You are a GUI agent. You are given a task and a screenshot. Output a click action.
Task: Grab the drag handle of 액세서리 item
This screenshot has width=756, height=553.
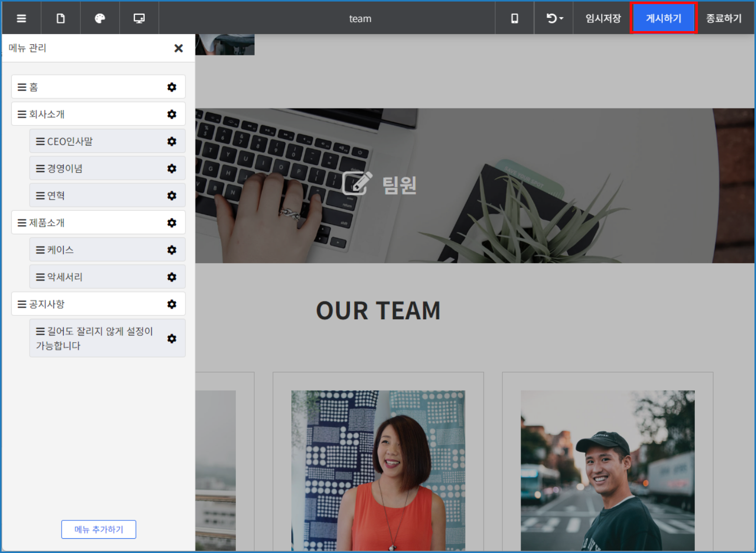pyautogui.click(x=40, y=277)
